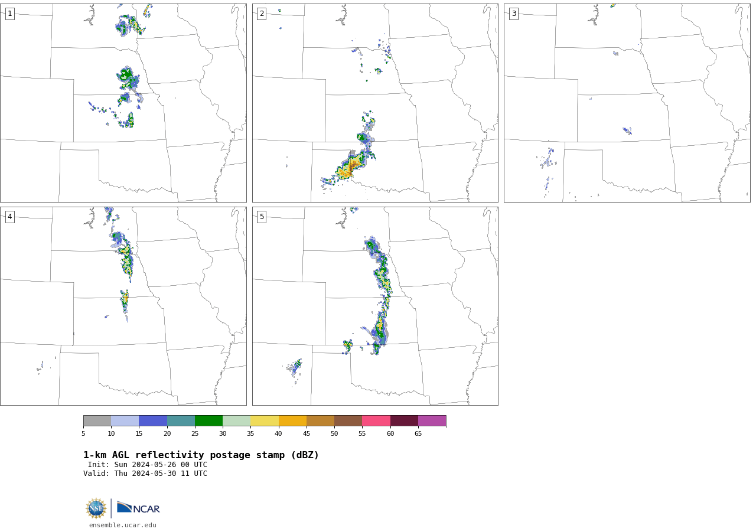This screenshot has height=532, width=756.
Task: Select the yellow 35-40 dBZ swatch
Action: (x=265, y=421)
